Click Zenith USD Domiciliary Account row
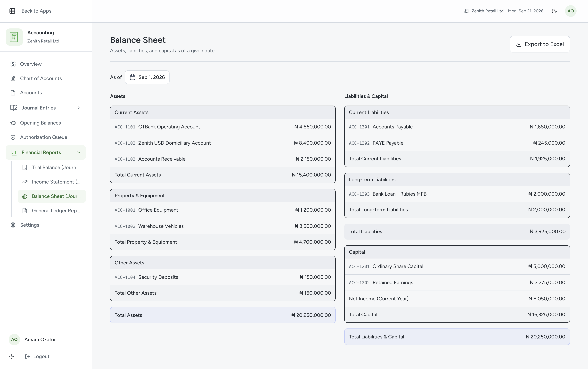The height and width of the screenshot is (369, 588). (223, 143)
